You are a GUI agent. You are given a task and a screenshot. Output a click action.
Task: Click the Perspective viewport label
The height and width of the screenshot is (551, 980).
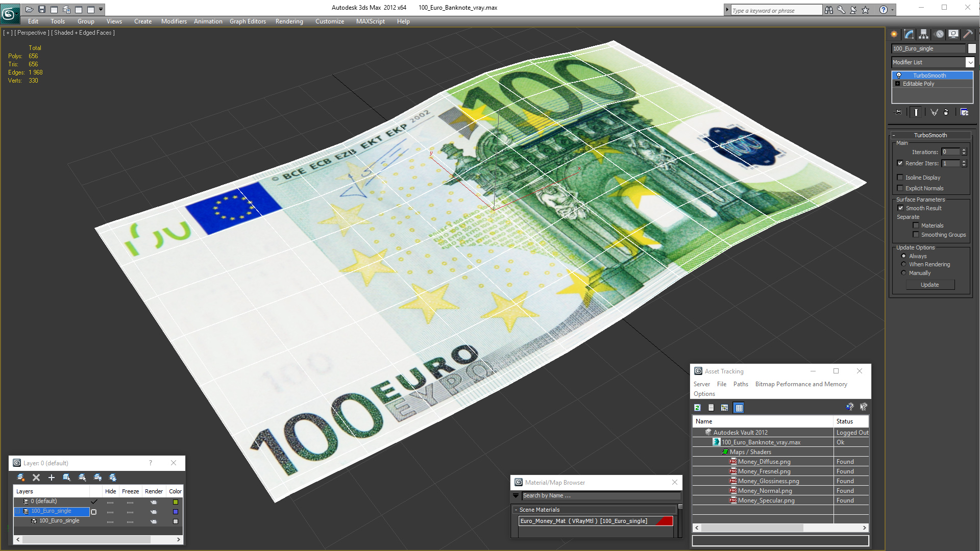pos(32,33)
